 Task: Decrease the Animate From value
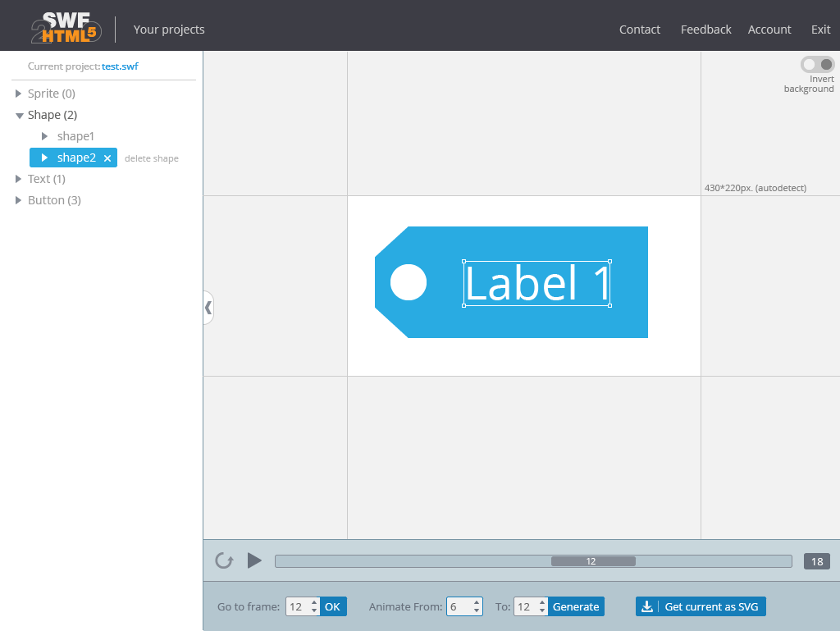477,610
